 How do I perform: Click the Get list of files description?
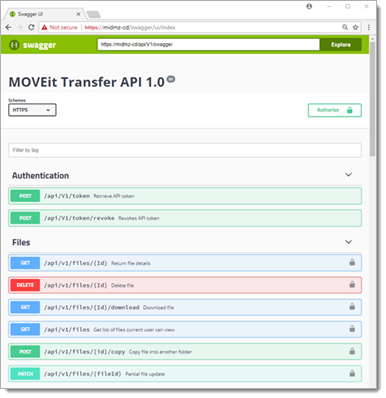click(134, 329)
